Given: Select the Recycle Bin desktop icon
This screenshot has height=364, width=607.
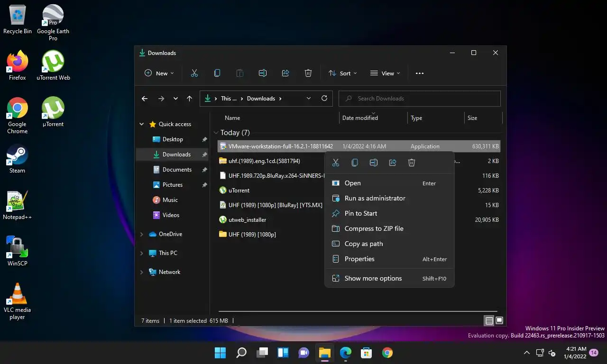Looking at the screenshot, I should [18, 19].
